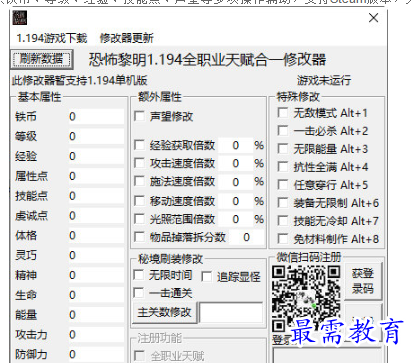The image size is (412, 363).
Task: Click input field beside 主关数修改
Action: click(x=231, y=313)
